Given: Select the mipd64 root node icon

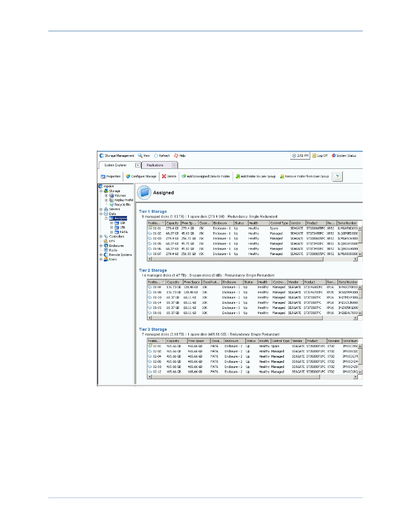Looking at the screenshot, I should [x=100, y=186].
